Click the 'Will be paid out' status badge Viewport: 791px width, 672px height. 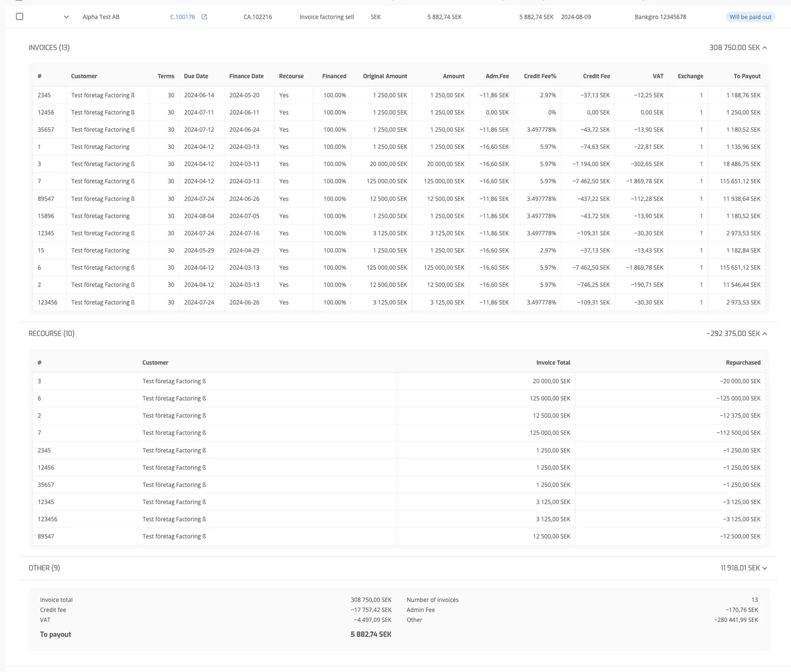[750, 17]
